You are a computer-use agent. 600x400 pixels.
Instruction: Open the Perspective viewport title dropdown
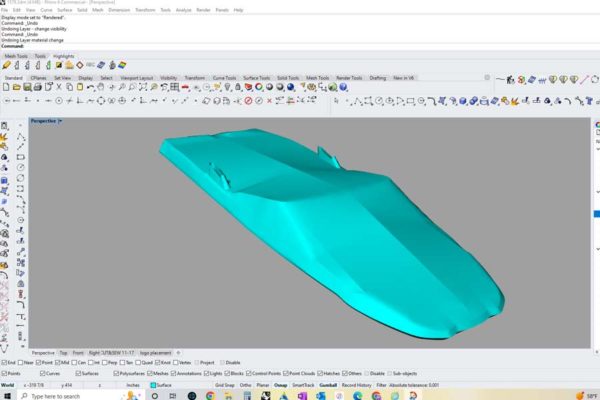pyautogui.click(x=60, y=121)
